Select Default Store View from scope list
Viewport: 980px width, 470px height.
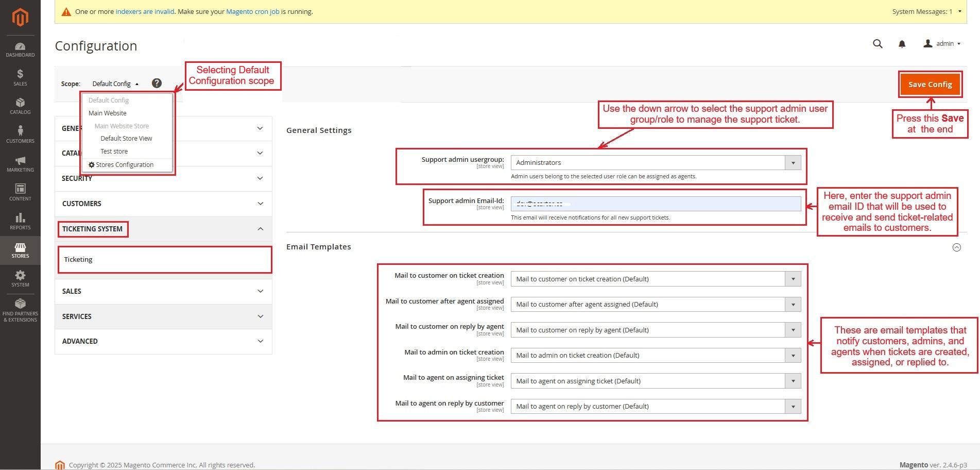[x=126, y=139]
